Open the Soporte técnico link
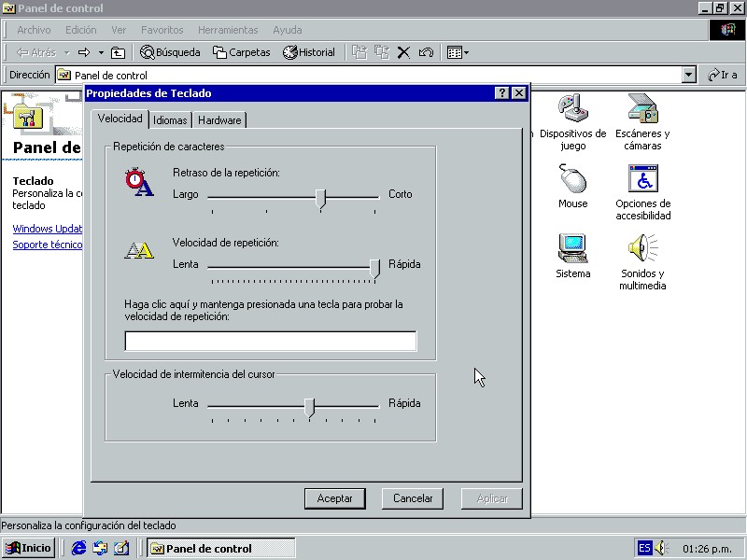The width and height of the screenshot is (747, 560). 48,245
